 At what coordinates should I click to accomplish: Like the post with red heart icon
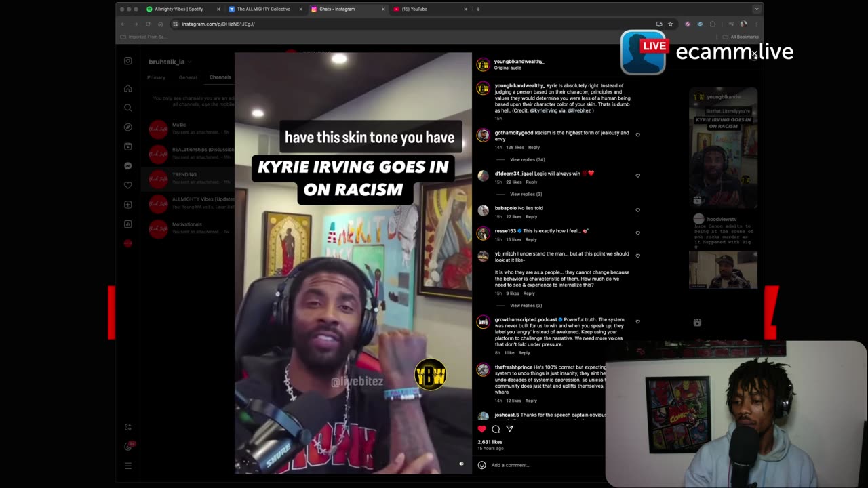[x=482, y=429]
